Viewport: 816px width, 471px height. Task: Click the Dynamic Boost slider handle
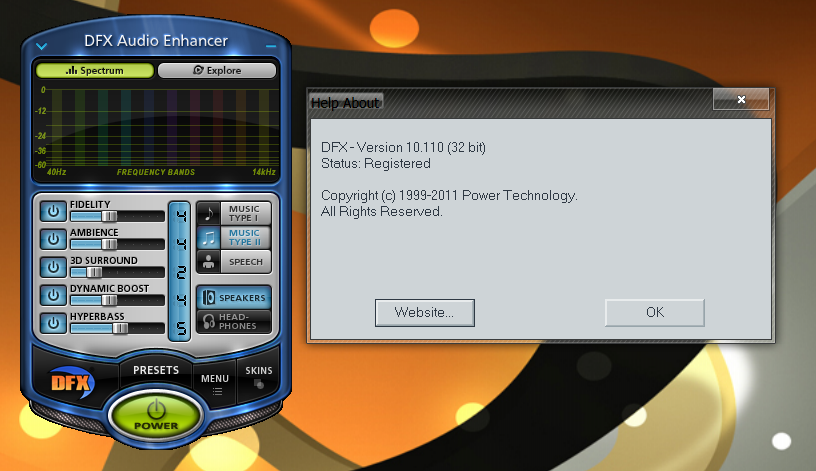109,300
